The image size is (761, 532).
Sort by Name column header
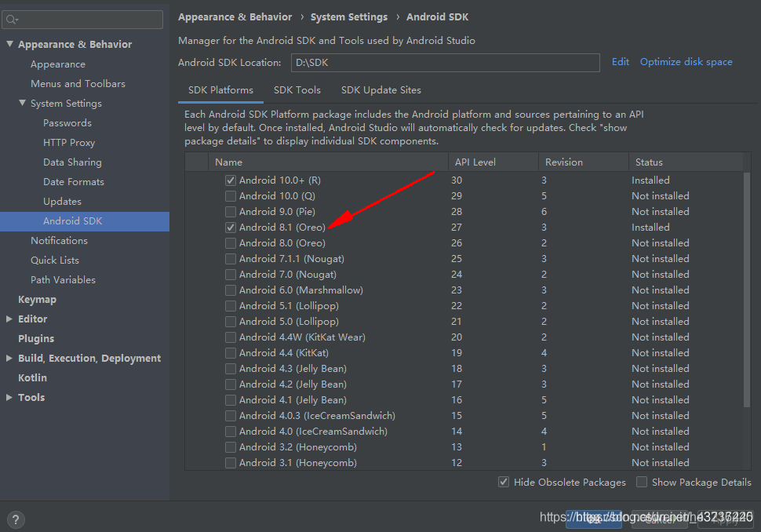(328, 162)
